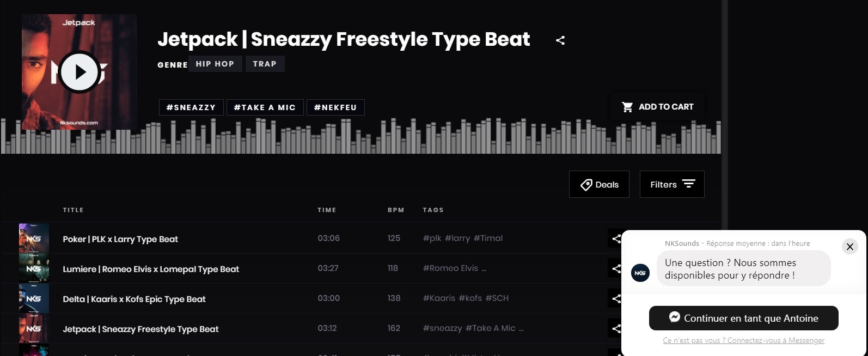868x356 pixels.
Task: Expand the Filters options
Action: pyautogui.click(x=672, y=185)
